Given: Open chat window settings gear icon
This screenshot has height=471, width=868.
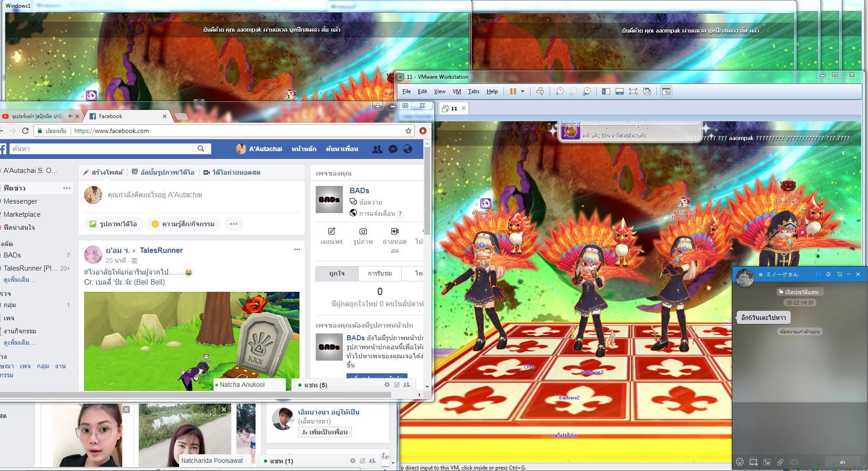Looking at the screenshot, I should pyautogui.click(x=828, y=274).
